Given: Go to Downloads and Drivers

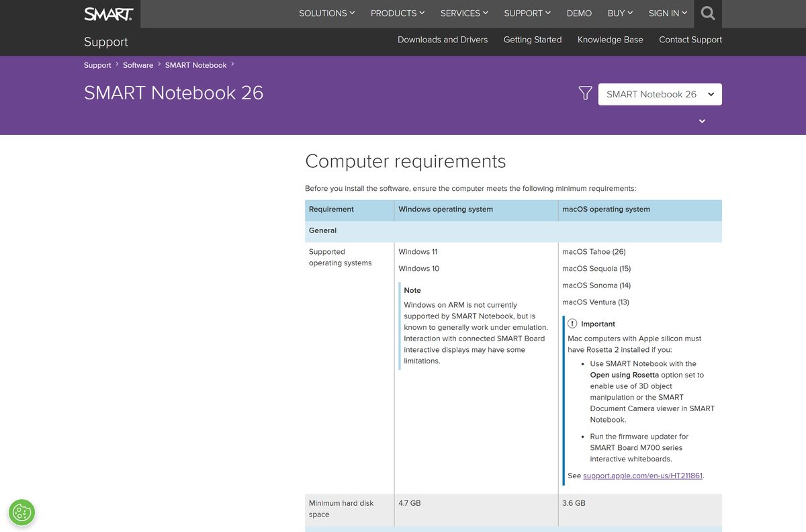Looking at the screenshot, I should point(443,40).
